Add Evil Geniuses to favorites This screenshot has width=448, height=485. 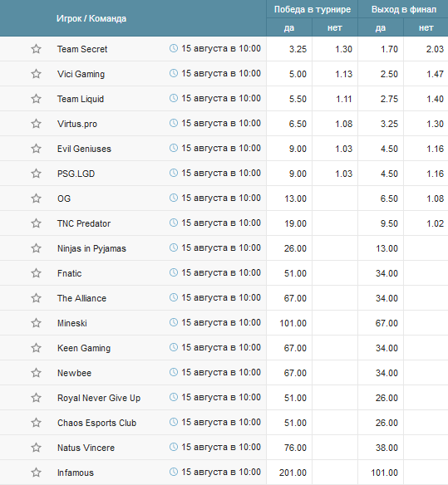37,149
